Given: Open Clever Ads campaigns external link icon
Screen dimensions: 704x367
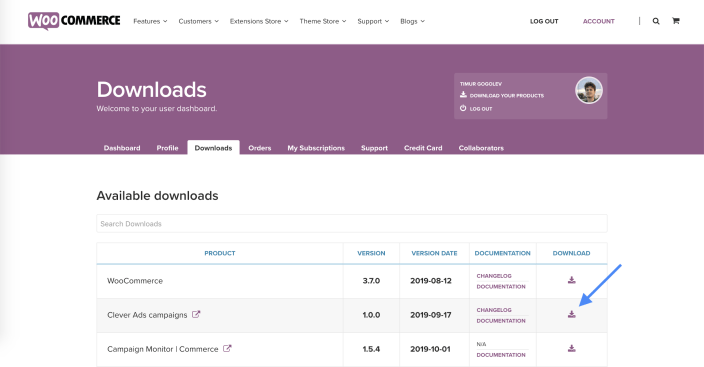Looking at the screenshot, I should pos(196,314).
